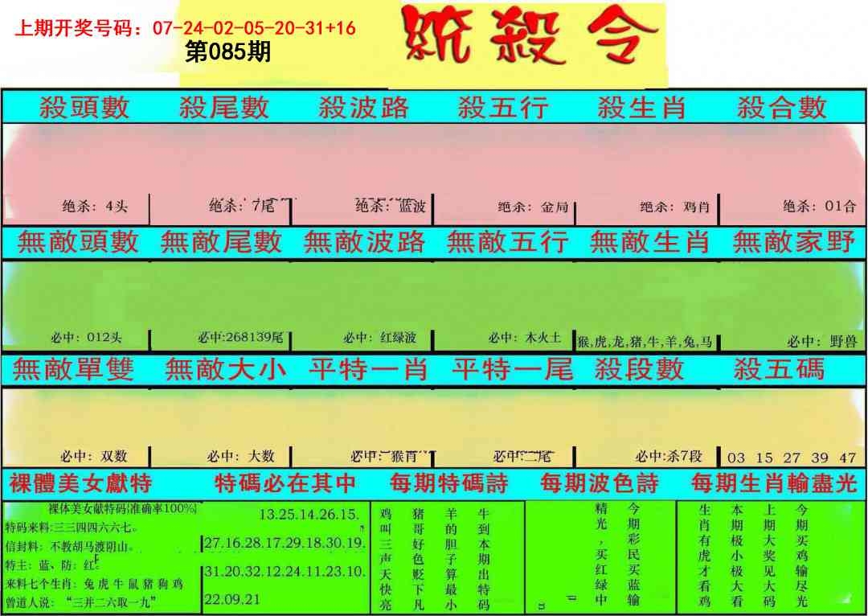The height and width of the screenshot is (616, 868).
Task: Open the 每期波色詩 section header
Action: [599, 483]
